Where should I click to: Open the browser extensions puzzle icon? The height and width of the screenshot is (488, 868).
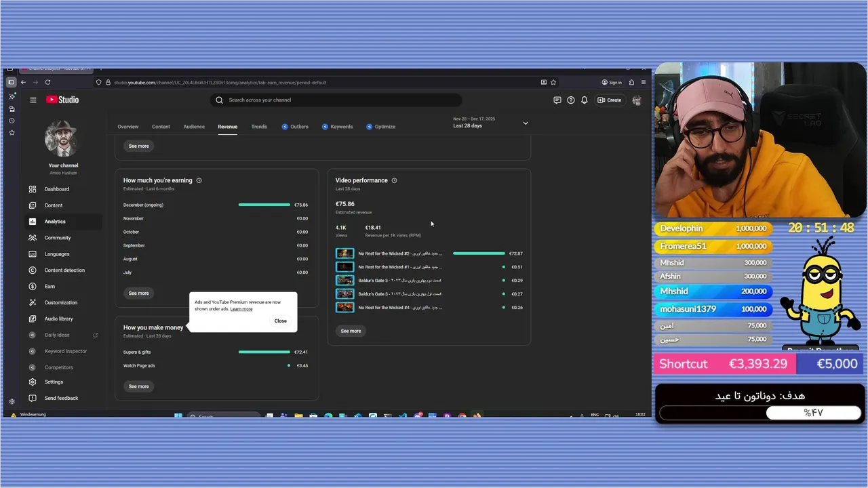click(x=631, y=82)
